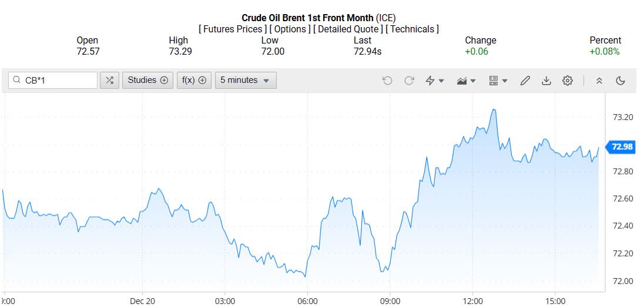Screen dimensions: 644x307
Task: Open the chart type dropdown
Action: coord(466,81)
